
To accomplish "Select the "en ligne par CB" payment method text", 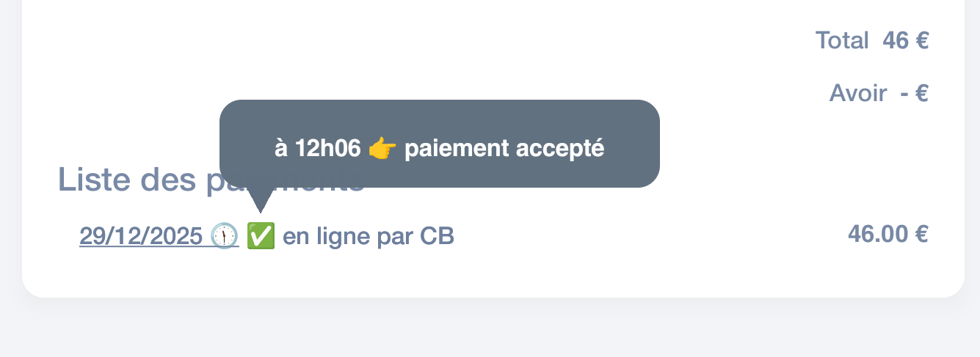I will (368, 236).
